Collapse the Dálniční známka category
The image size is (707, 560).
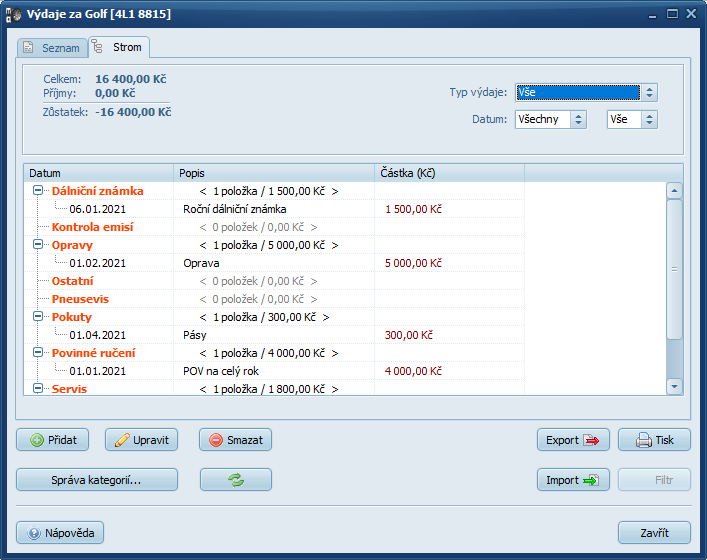click(x=38, y=191)
